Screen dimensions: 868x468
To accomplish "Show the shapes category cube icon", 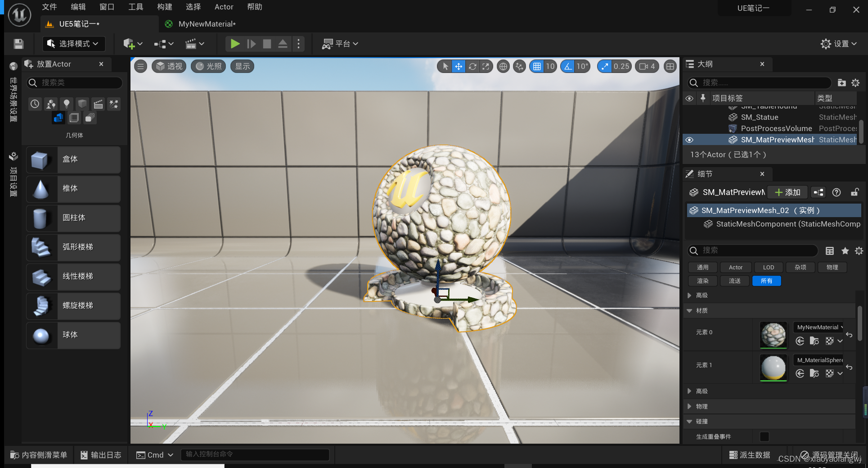I will tap(82, 104).
